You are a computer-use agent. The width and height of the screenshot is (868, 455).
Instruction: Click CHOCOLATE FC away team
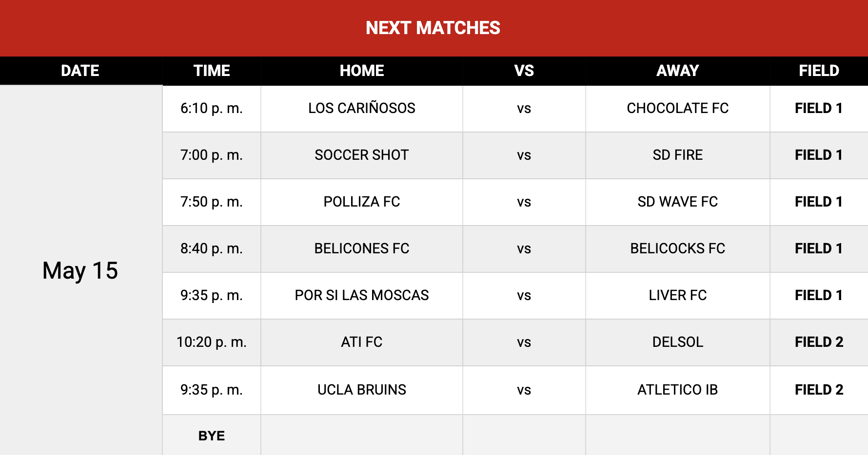coord(678,108)
